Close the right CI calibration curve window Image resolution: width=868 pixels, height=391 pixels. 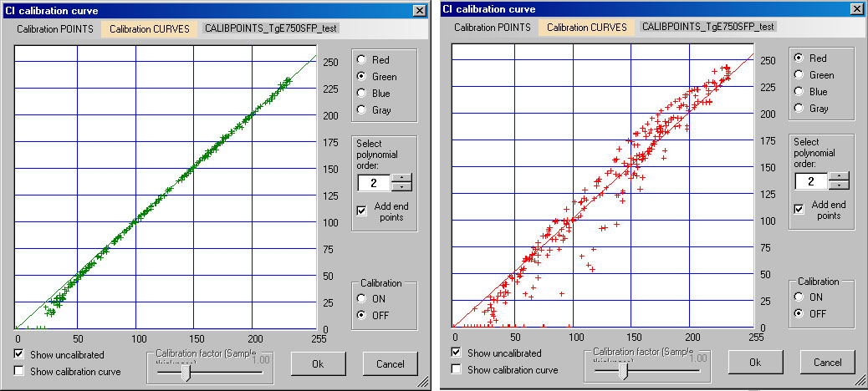tap(856, 9)
